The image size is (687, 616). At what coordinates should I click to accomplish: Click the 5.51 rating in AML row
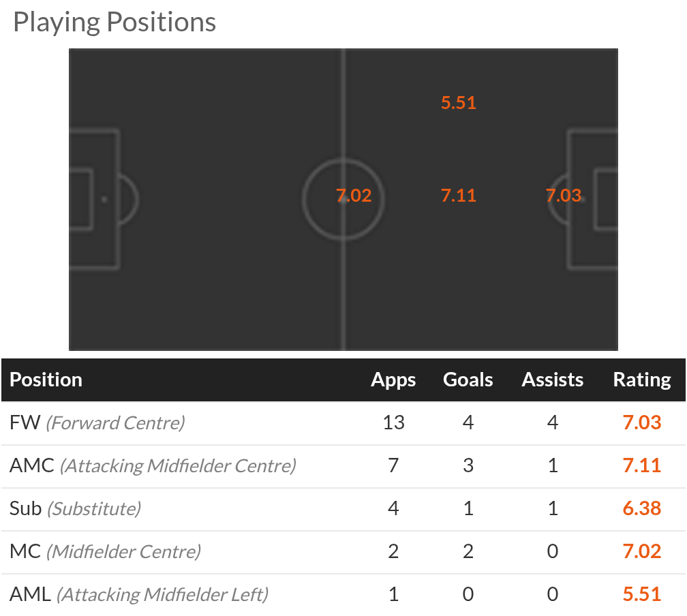642,594
